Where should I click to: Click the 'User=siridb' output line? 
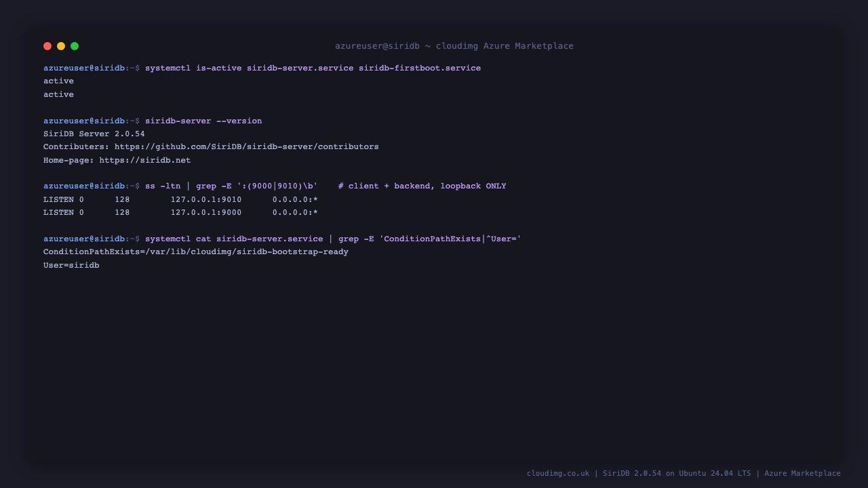point(71,266)
